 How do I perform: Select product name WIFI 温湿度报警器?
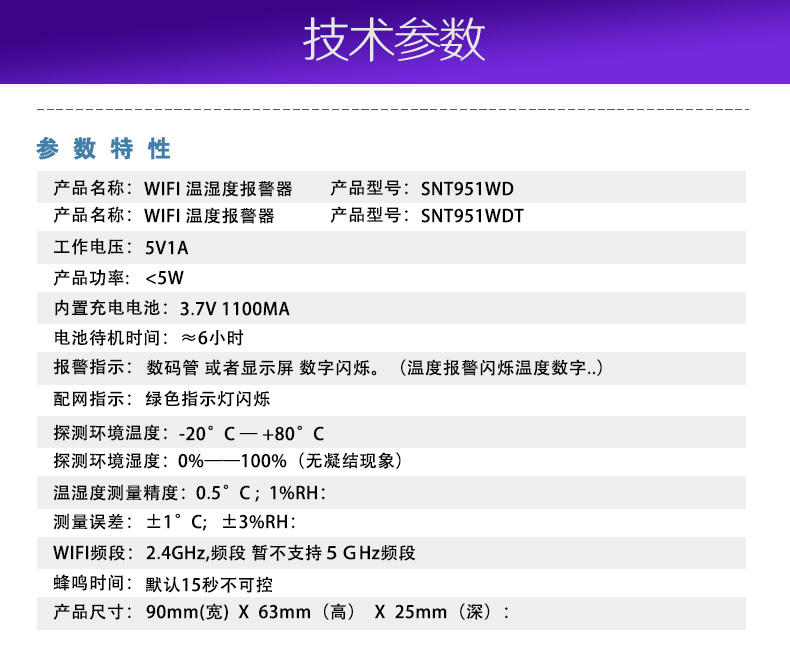coord(218,189)
